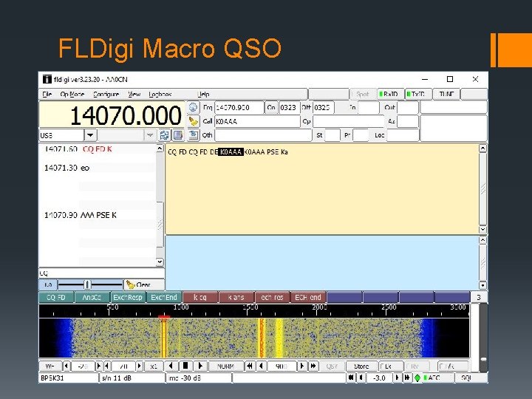Shift the waterfall view right
The width and height of the screenshot is (532, 399).
coord(200,366)
